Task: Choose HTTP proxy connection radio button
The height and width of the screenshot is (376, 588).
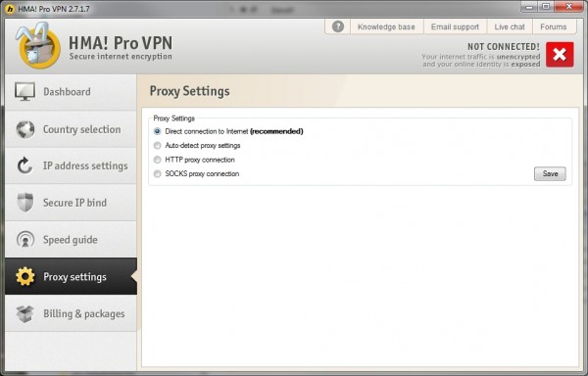Action: pos(157,160)
